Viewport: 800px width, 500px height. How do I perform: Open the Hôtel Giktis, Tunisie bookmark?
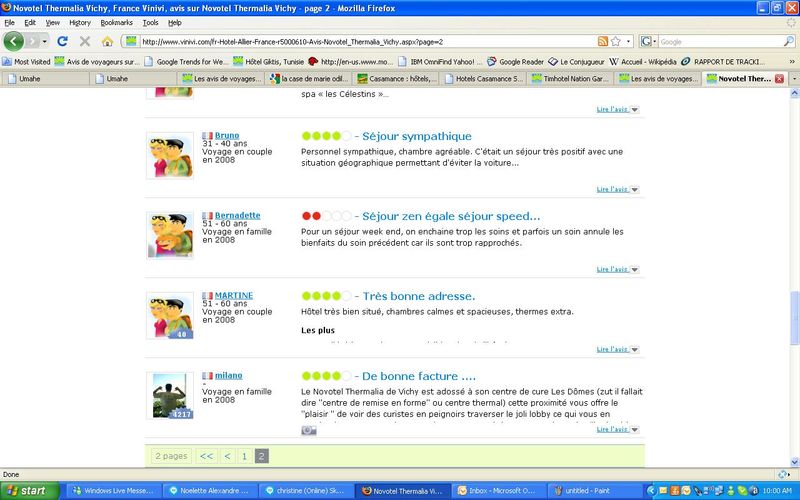[269, 62]
